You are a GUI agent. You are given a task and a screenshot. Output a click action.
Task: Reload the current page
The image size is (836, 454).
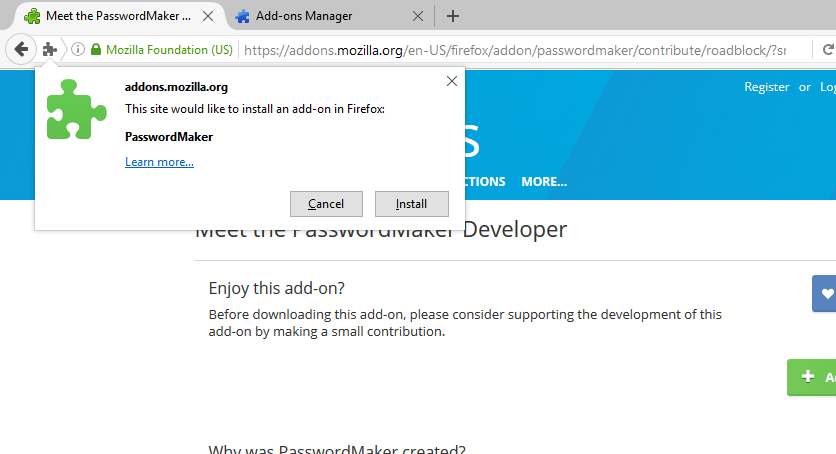pyautogui.click(x=828, y=49)
